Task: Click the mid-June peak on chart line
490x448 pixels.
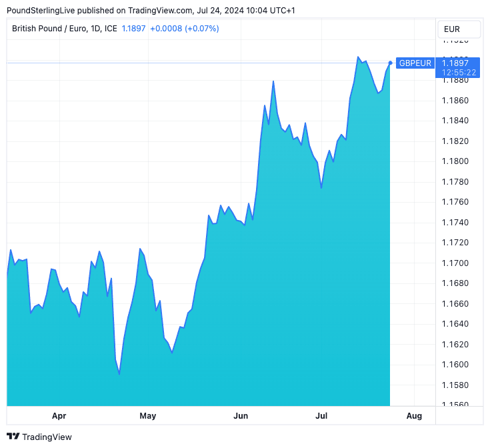Action: pyautogui.click(x=273, y=81)
